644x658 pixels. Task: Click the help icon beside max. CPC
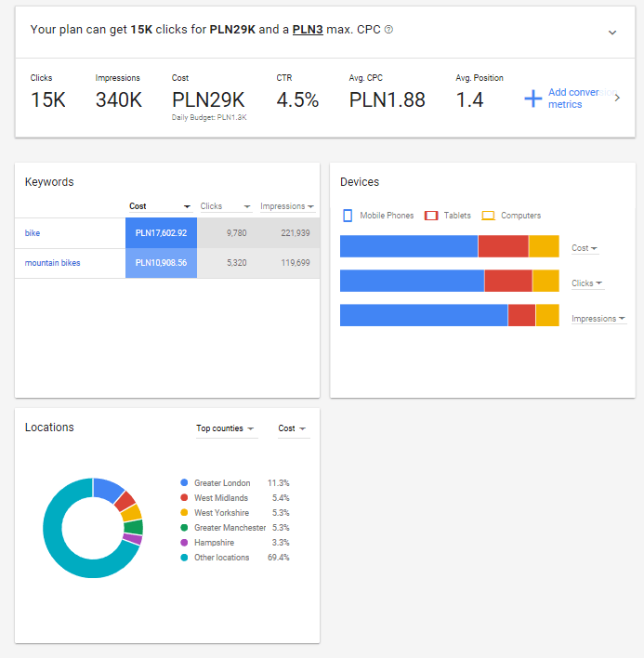388,30
